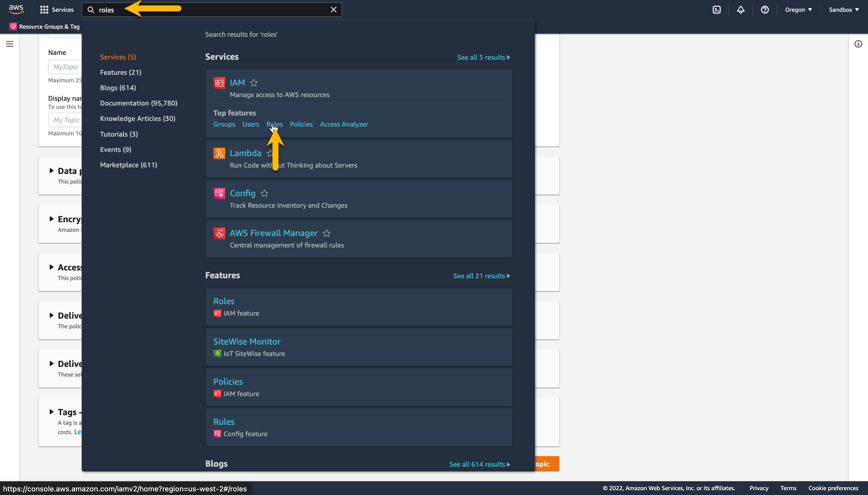Click the Services grid icon

click(44, 10)
